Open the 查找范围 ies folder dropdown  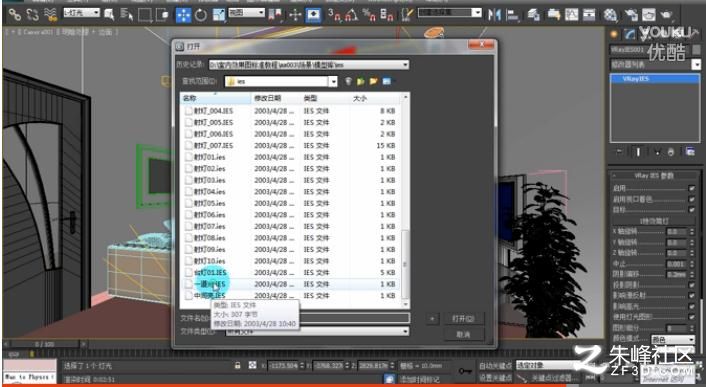pos(333,81)
